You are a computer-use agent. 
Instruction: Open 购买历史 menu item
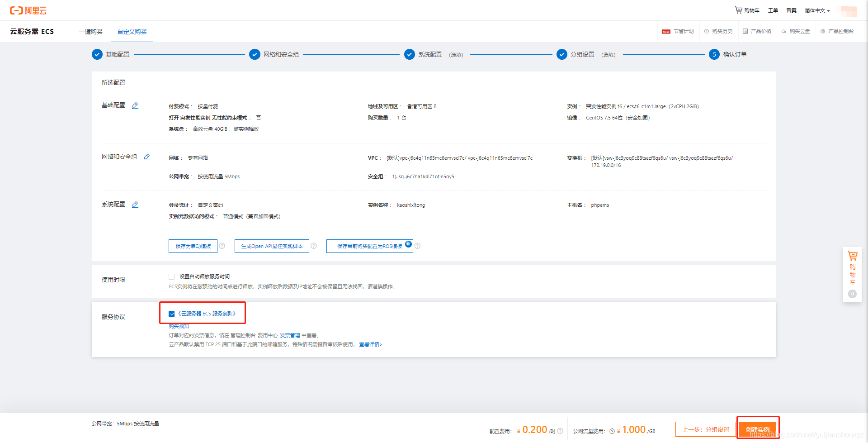tap(718, 31)
